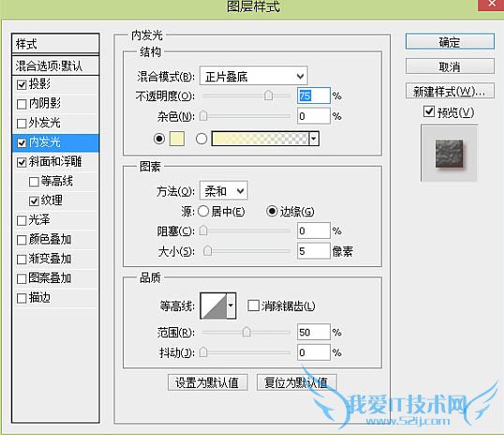The height and width of the screenshot is (435, 504).
Task: Click the 大小 size field showing 5
Action: pyautogui.click(x=314, y=251)
